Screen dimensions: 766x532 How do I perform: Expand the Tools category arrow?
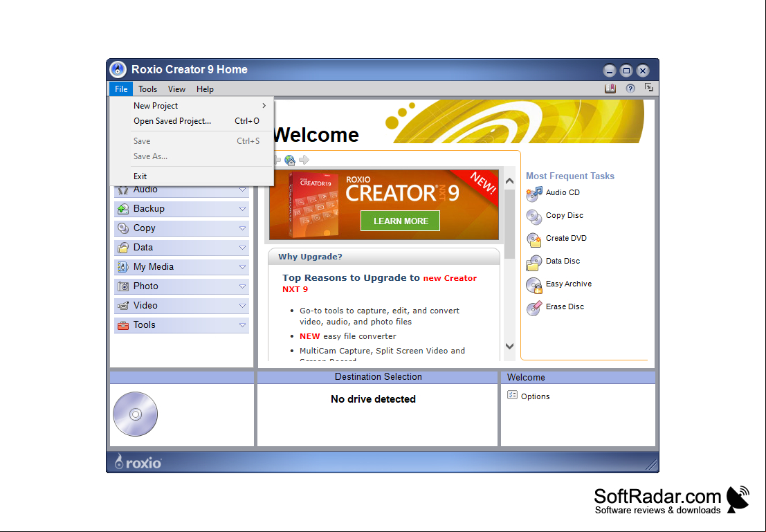[x=242, y=325]
